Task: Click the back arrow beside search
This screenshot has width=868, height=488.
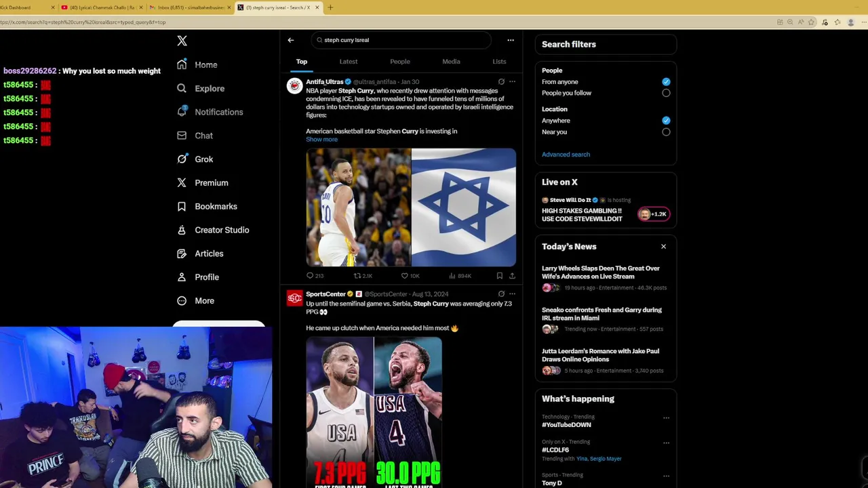Action: pos(290,40)
